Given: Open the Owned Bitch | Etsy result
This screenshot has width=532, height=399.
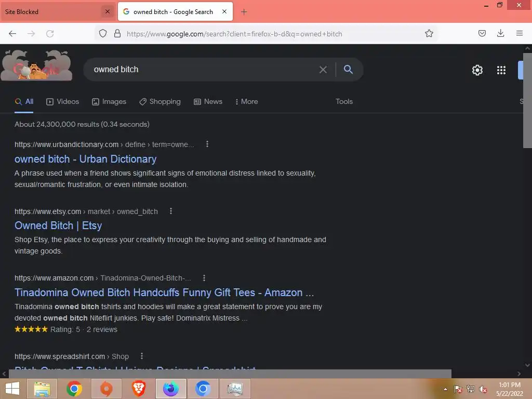Looking at the screenshot, I should tap(58, 225).
